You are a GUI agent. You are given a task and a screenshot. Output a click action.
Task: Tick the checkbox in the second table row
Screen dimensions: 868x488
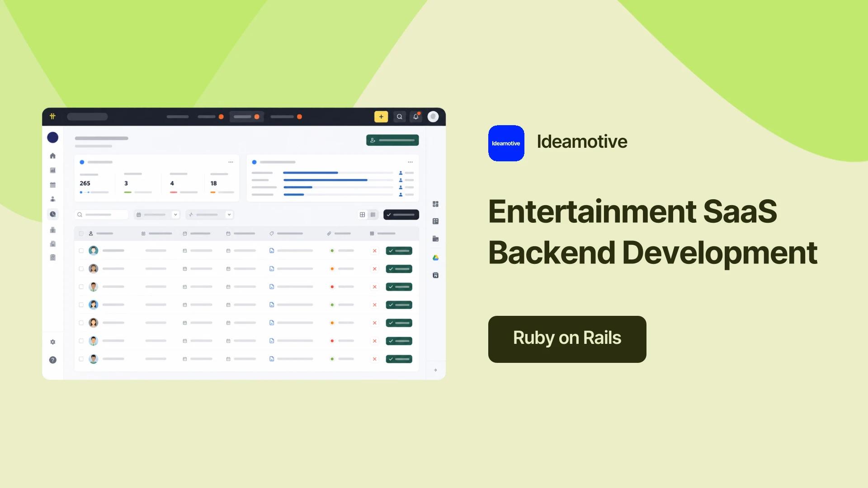click(x=81, y=269)
